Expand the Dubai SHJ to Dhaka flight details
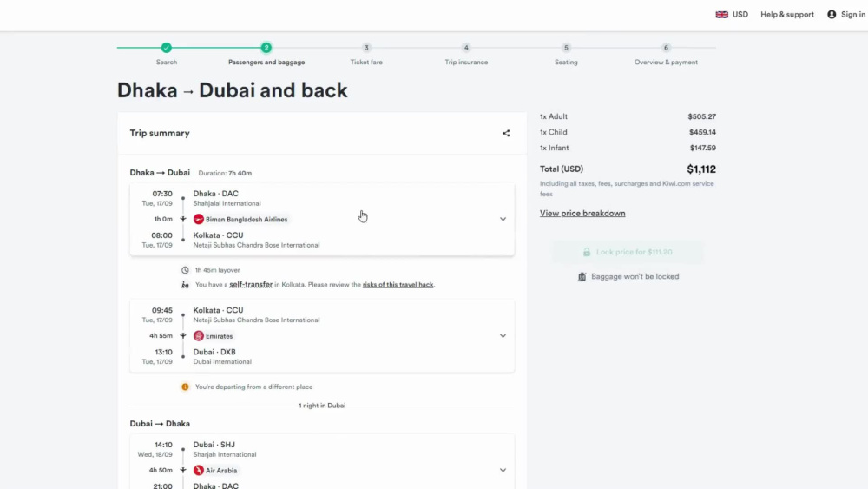The width and height of the screenshot is (868, 489). tap(503, 470)
